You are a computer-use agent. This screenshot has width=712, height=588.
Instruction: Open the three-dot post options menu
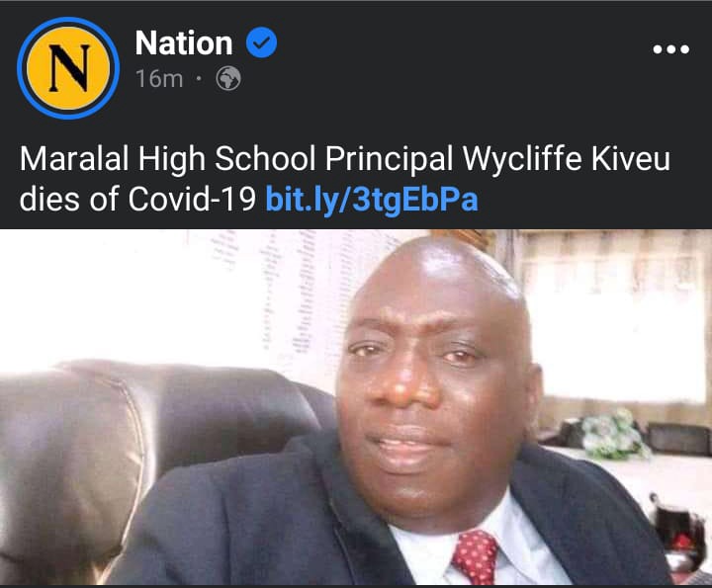pyautogui.click(x=670, y=48)
